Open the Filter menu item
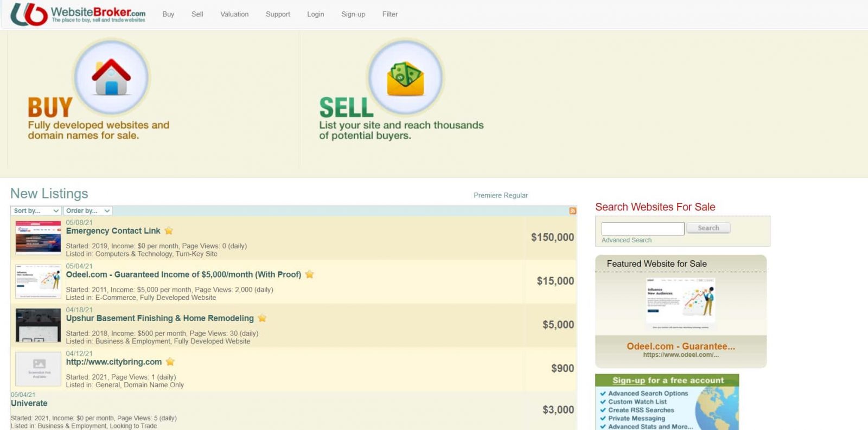 point(390,14)
